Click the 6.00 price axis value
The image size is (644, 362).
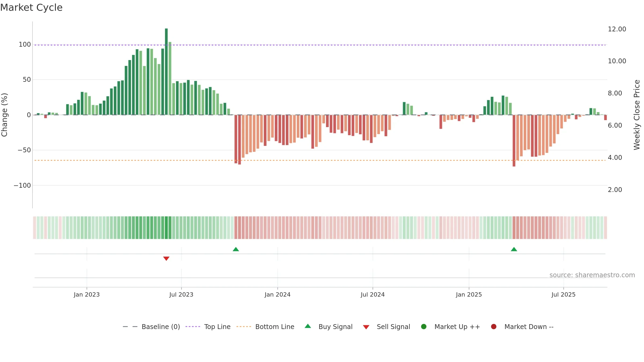pyautogui.click(x=615, y=125)
